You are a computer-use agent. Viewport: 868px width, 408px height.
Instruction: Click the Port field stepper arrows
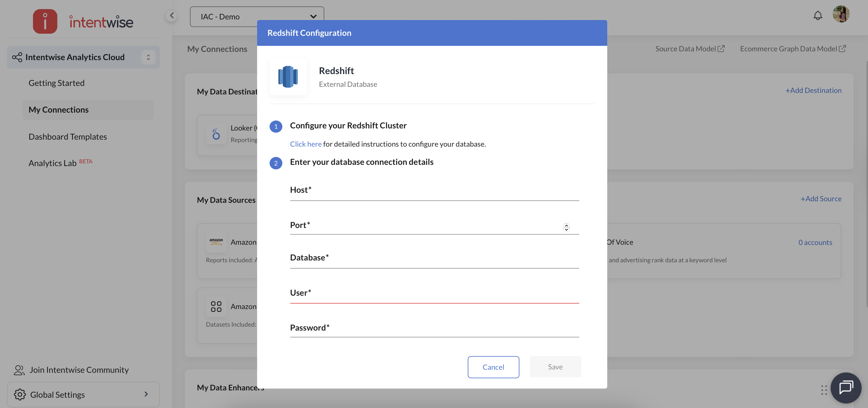click(566, 227)
